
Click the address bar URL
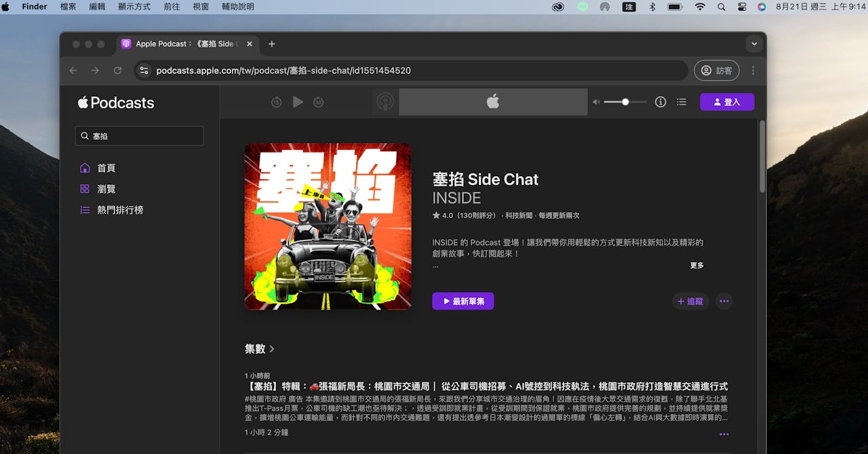[x=283, y=70]
